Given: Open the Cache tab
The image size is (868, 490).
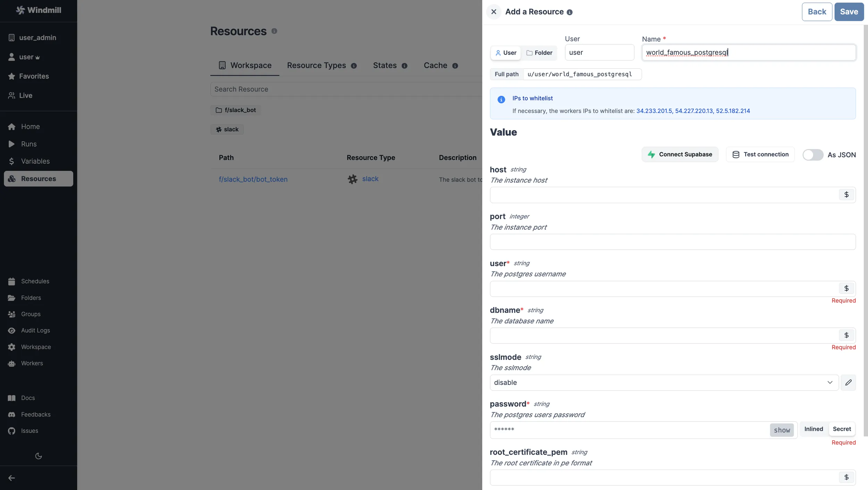Looking at the screenshot, I should tap(435, 65).
